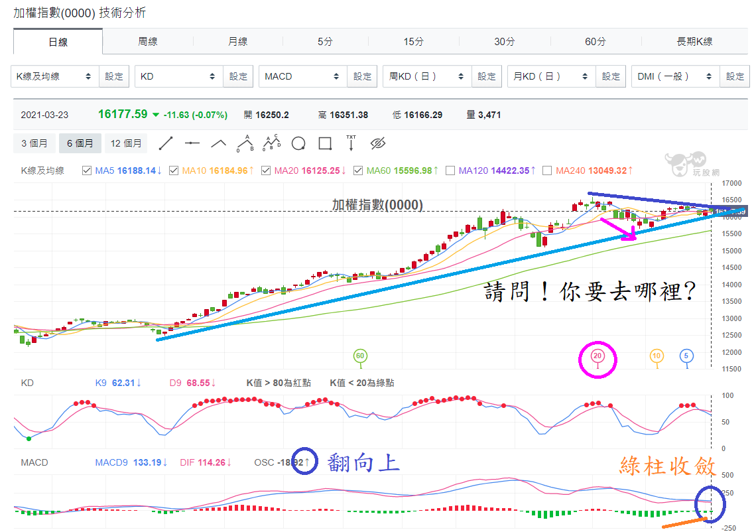Image resolution: width=756 pixels, height=532 pixels.
Task: Click 設定 next to 月KD dropdown
Action: [x=611, y=76]
